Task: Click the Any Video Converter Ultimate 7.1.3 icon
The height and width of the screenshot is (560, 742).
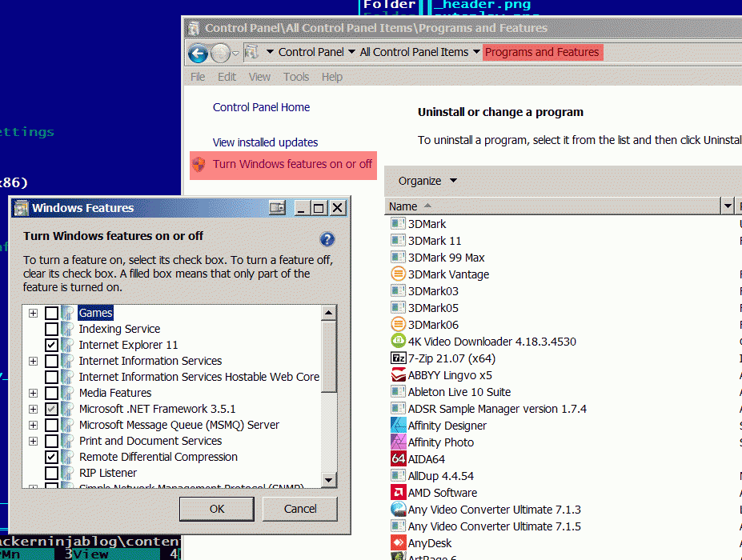Action: click(398, 509)
